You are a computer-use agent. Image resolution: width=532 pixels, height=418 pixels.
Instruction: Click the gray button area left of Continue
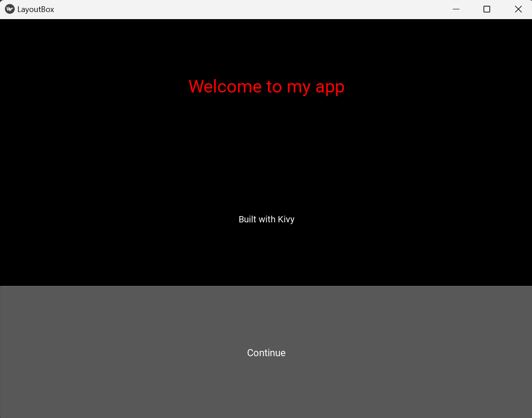pos(111,353)
